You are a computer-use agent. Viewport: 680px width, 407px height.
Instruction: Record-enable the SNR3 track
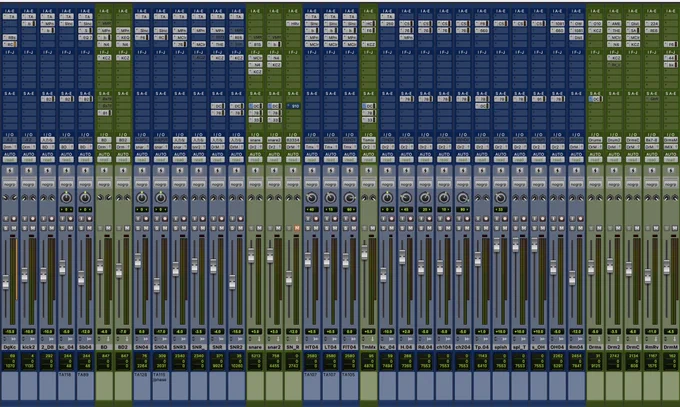(x=184, y=219)
